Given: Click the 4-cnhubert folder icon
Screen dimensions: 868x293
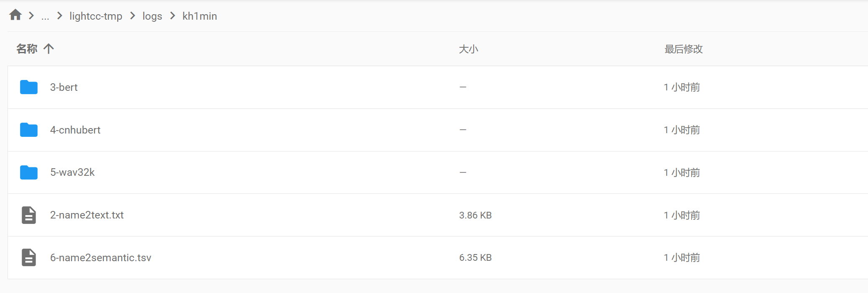Looking at the screenshot, I should tap(29, 130).
